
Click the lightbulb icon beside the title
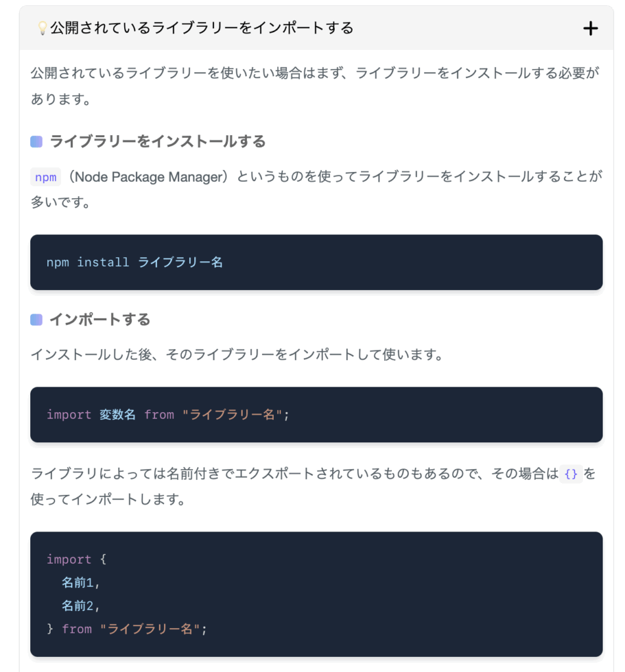[42, 28]
